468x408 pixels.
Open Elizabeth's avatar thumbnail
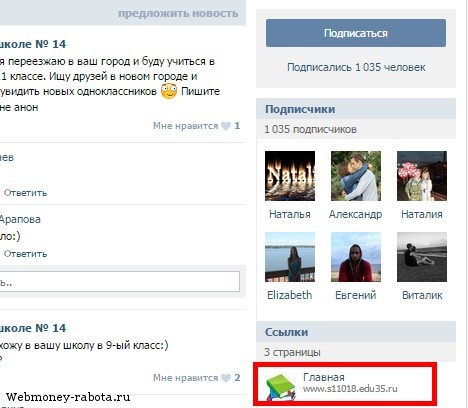tap(290, 257)
